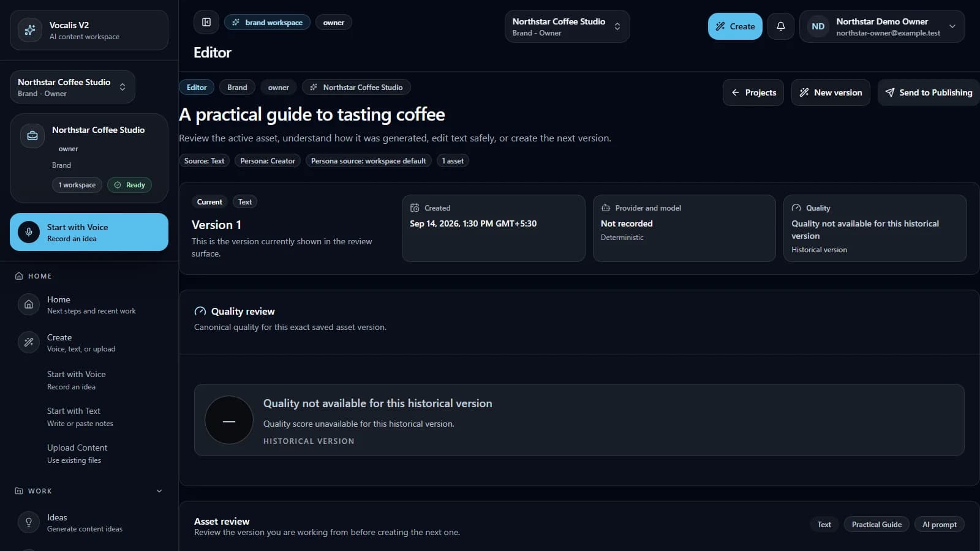The width and height of the screenshot is (980, 551).
Task: Click the 'Practical Guide' asset tag
Action: [x=876, y=524]
